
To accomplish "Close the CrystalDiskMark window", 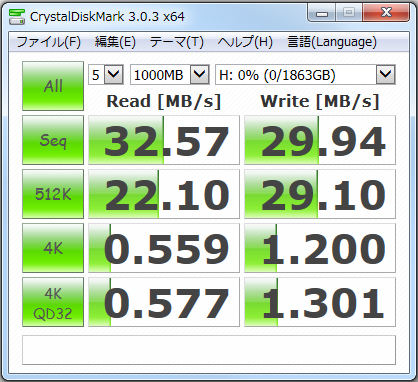I will click(386, 13).
